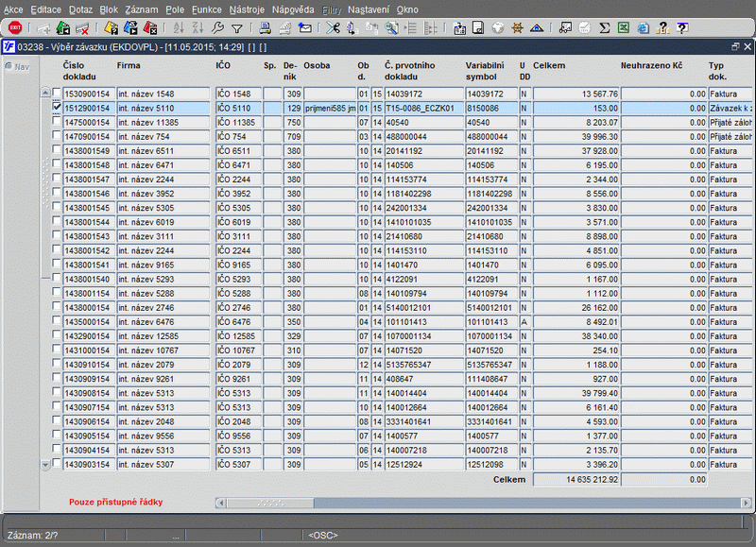756x547 pixels.
Task: Click the sort ascending A-Z icon
Action: coord(179,28)
